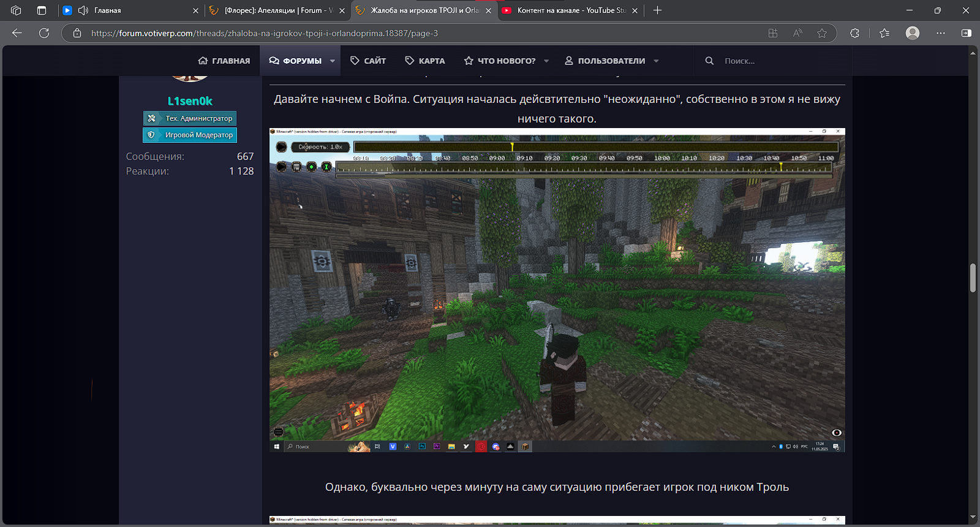Image resolution: width=980 pixels, height=527 pixels.
Task: Add this page to favorites
Action: click(822, 33)
